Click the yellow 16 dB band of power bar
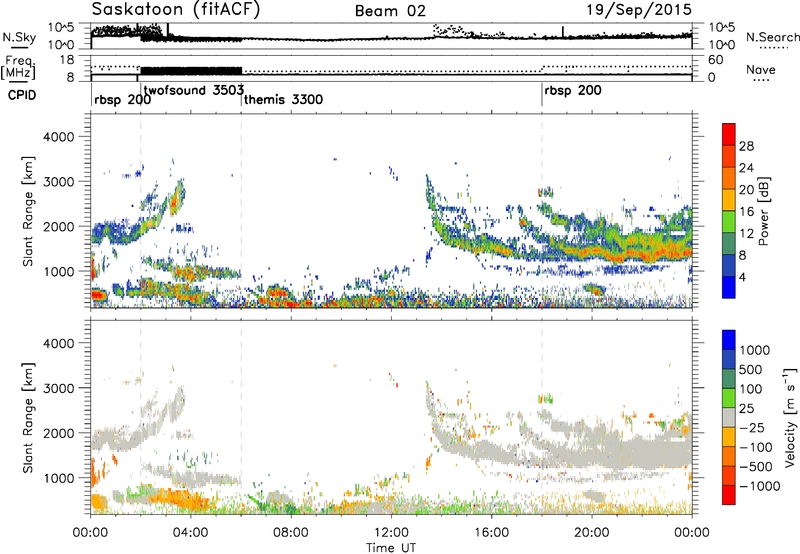 729,200
